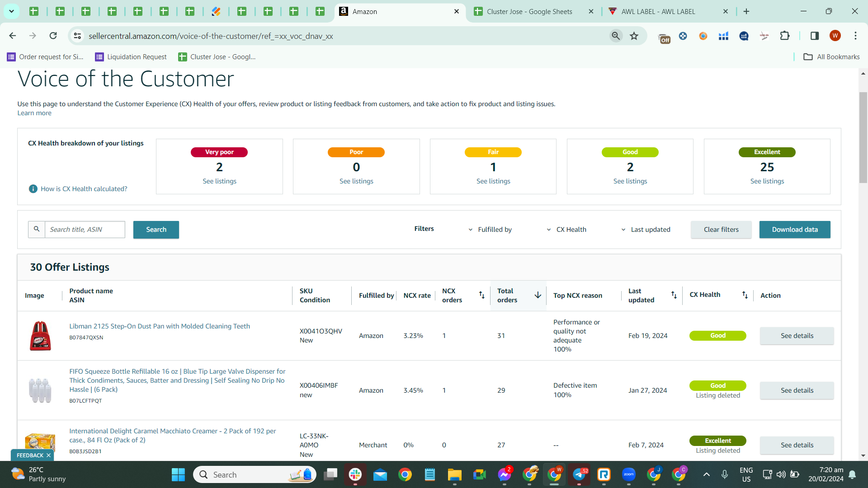Click the Windows taskbar Search box
This screenshot has width=868, height=488.
(255, 474)
